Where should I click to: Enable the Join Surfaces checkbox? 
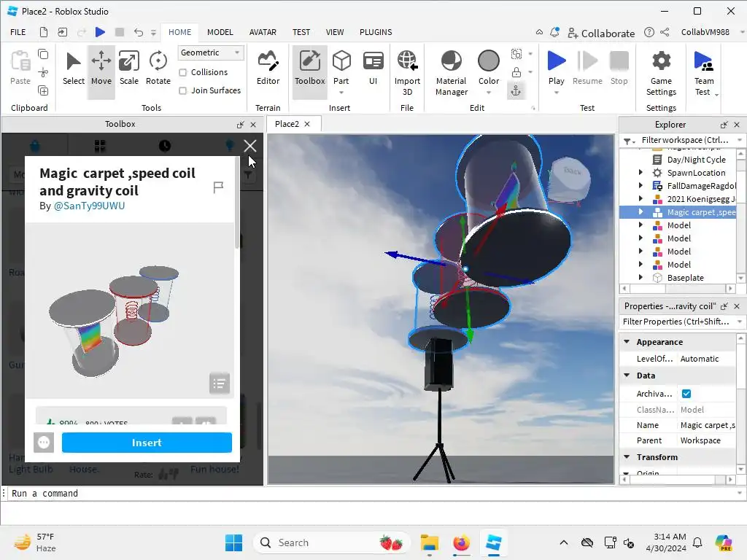(182, 90)
